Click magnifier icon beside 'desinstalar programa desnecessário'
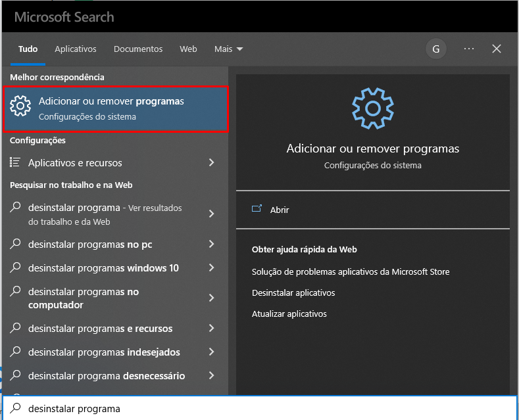 [15, 375]
